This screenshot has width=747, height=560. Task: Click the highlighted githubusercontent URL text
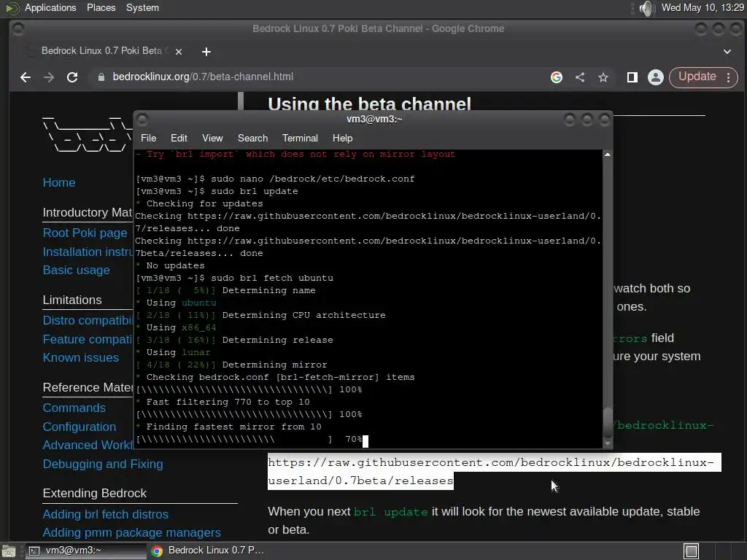(x=495, y=472)
